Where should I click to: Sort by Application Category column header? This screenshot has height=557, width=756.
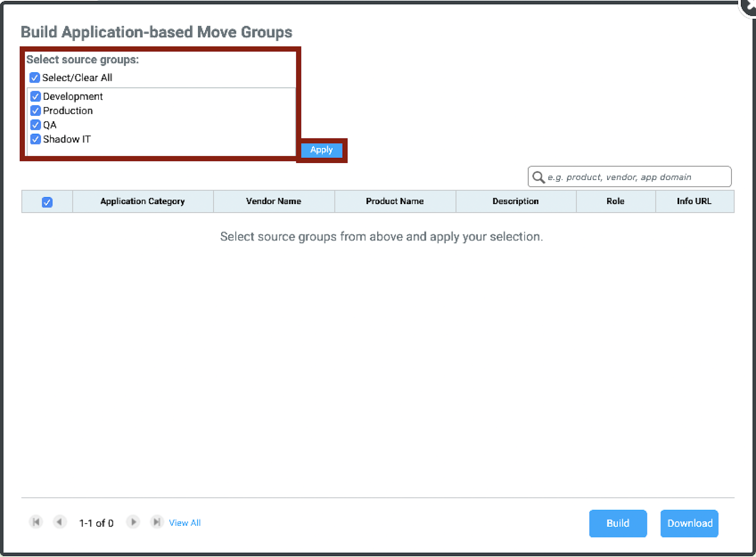pyautogui.click(x=142, y=201)
